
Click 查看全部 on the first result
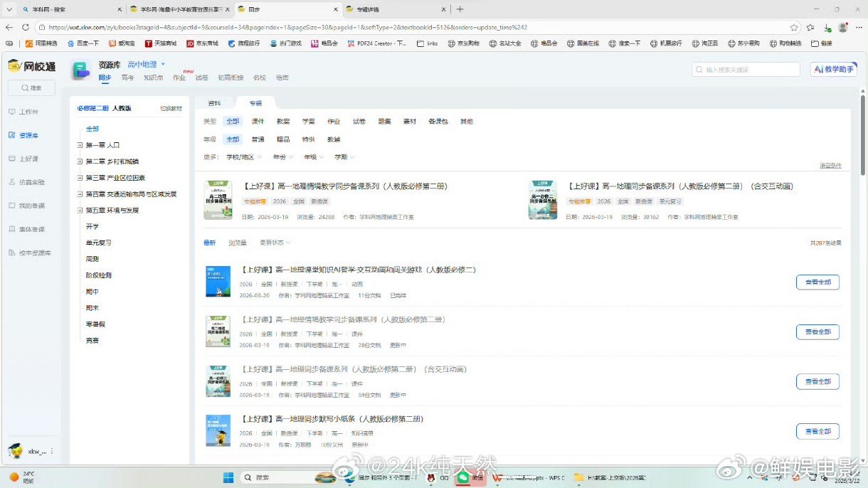[816, 282]
